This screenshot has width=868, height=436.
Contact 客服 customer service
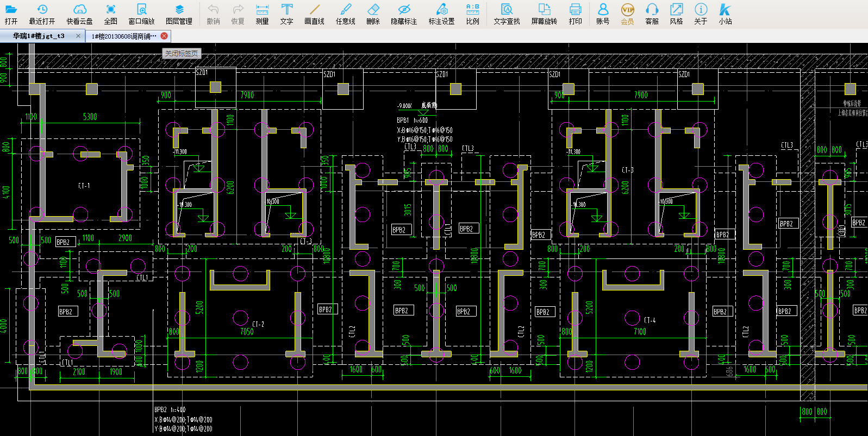[652, 14]
